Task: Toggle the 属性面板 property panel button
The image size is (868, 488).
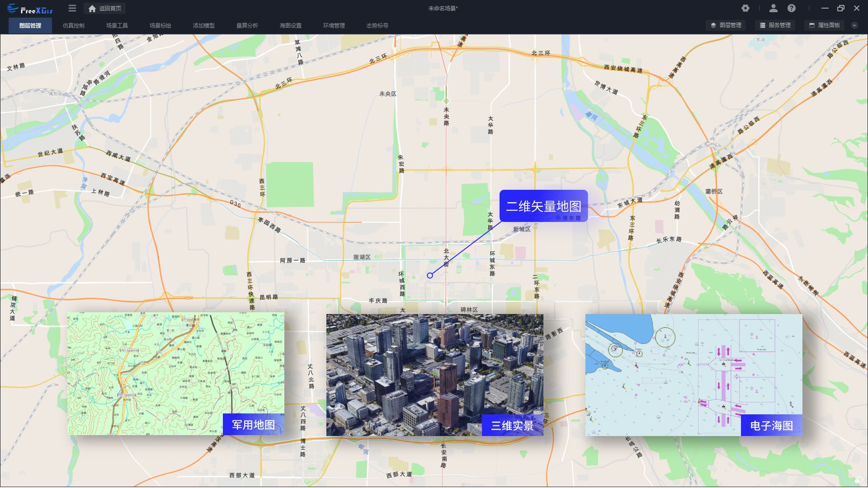Action: coord(825,25)
